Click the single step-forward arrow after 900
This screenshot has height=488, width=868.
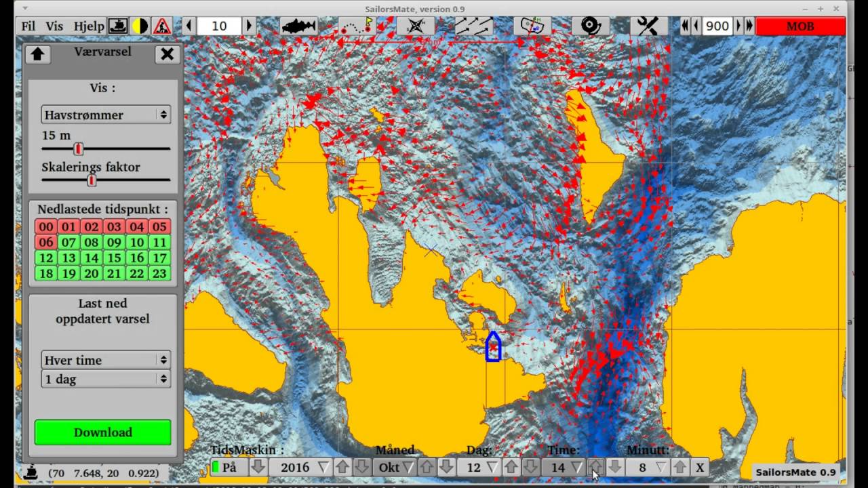(x=739, y=26)
